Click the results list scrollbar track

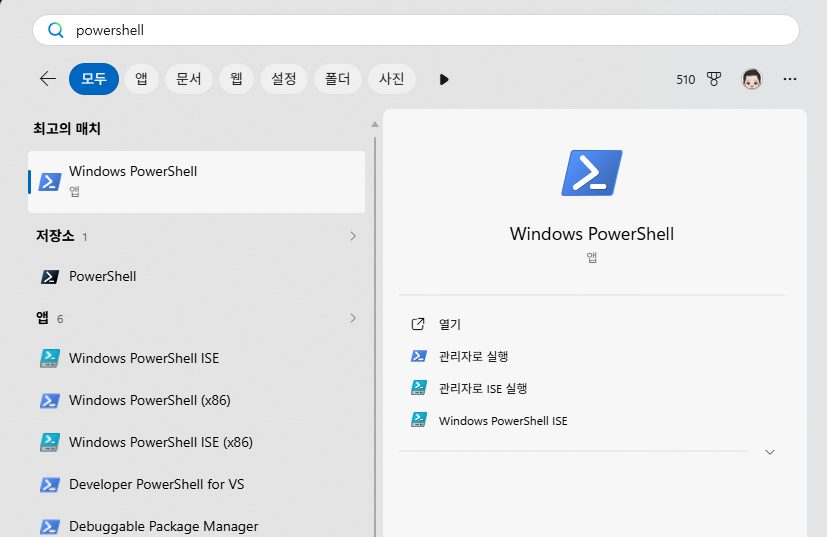click(x=374, y=337)
